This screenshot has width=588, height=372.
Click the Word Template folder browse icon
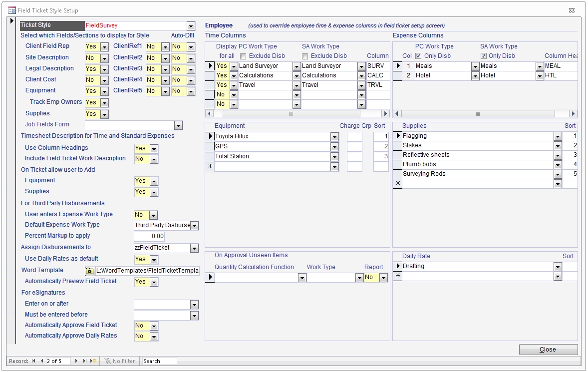pos(89,271)
